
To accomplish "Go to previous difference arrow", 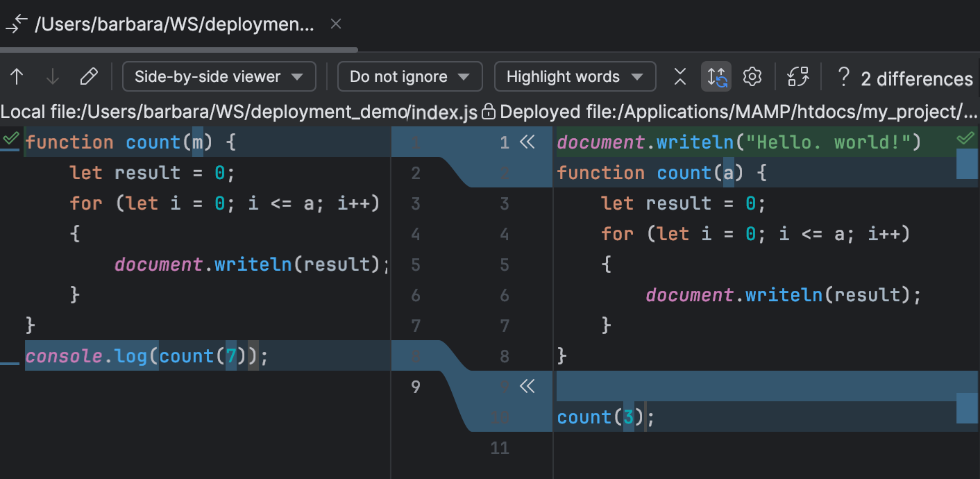I will (x=17, y=77).
